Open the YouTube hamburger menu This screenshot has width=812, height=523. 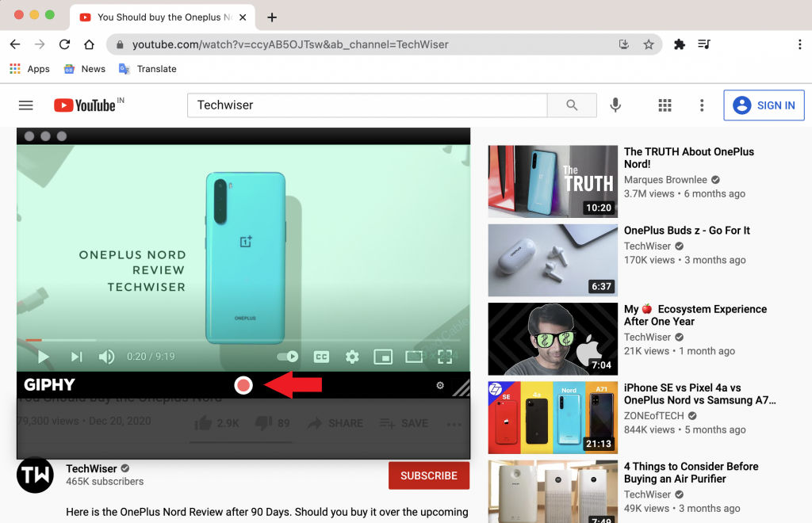tap(26, 105)
